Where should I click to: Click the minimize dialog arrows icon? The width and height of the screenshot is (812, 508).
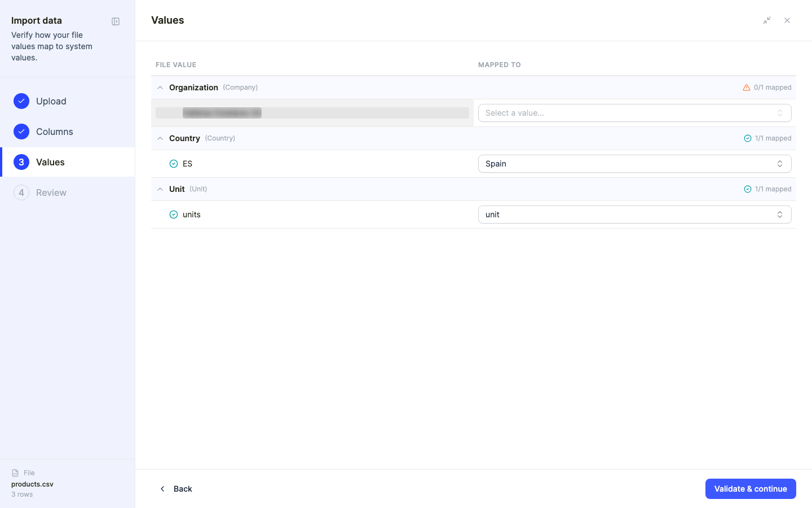point(767,20)
